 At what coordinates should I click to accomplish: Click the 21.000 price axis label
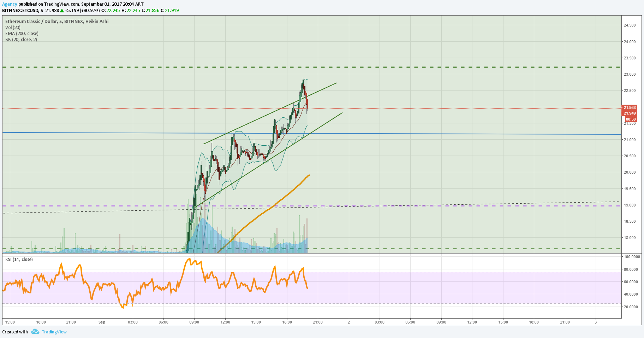(630, 140)
